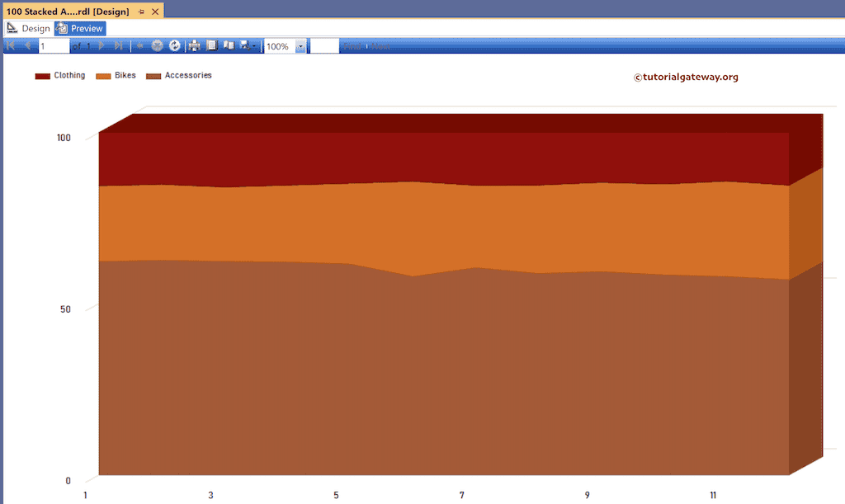Toggle the document tab pin
The width and height of the screenshot is (845, 504).
(142, 12)
